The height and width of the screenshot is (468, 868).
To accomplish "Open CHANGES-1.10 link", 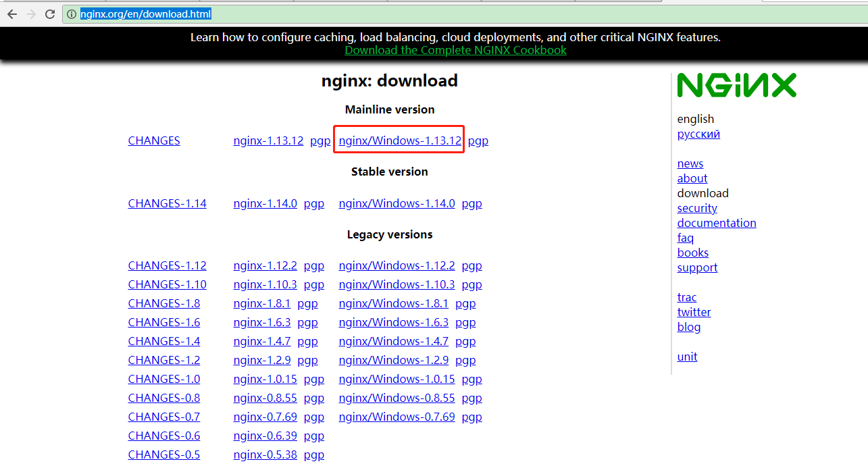I will [x=167, y=284].
